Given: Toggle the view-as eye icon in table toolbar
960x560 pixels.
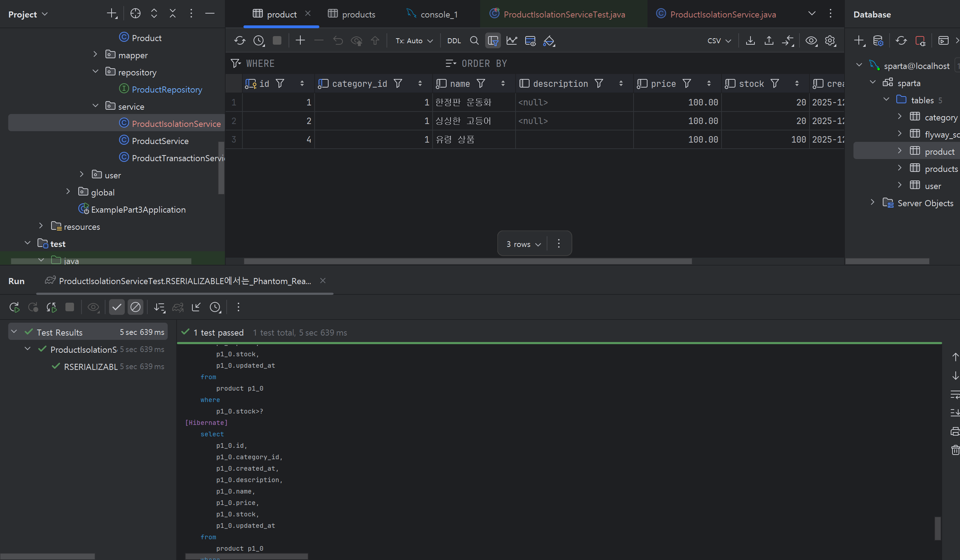Looking at the screenshot, I should (x=811, y=40).
